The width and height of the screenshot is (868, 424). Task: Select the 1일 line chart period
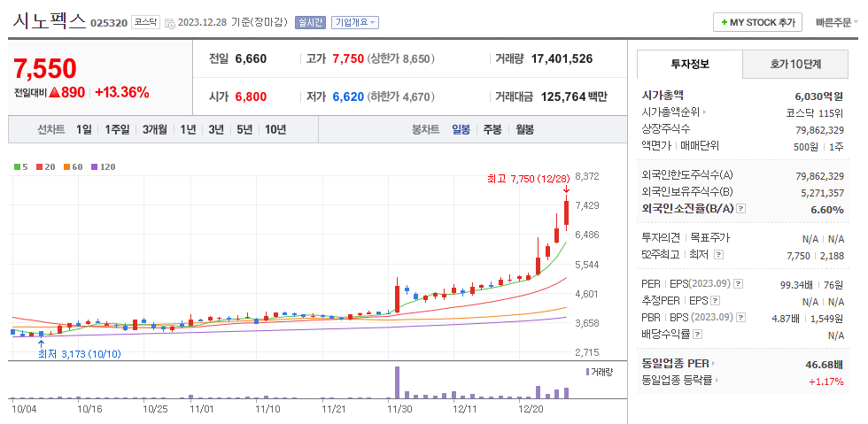84,129
